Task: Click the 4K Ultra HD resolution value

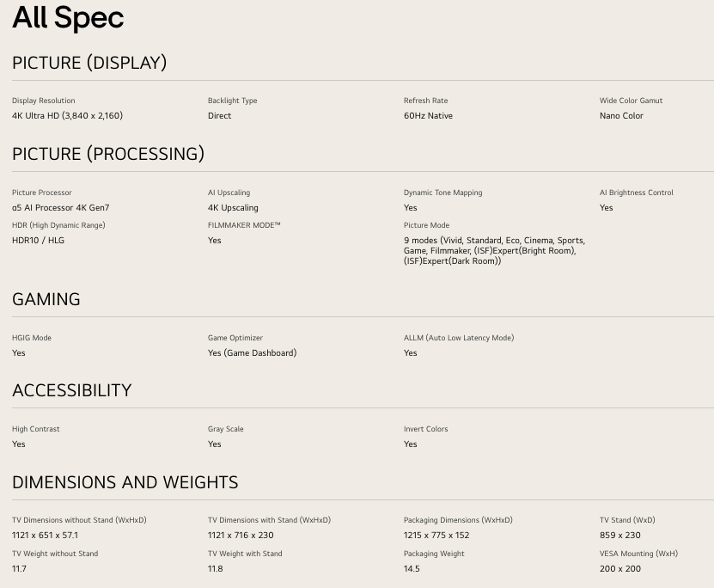Action: pyautogui.click(x=67, y=116)
